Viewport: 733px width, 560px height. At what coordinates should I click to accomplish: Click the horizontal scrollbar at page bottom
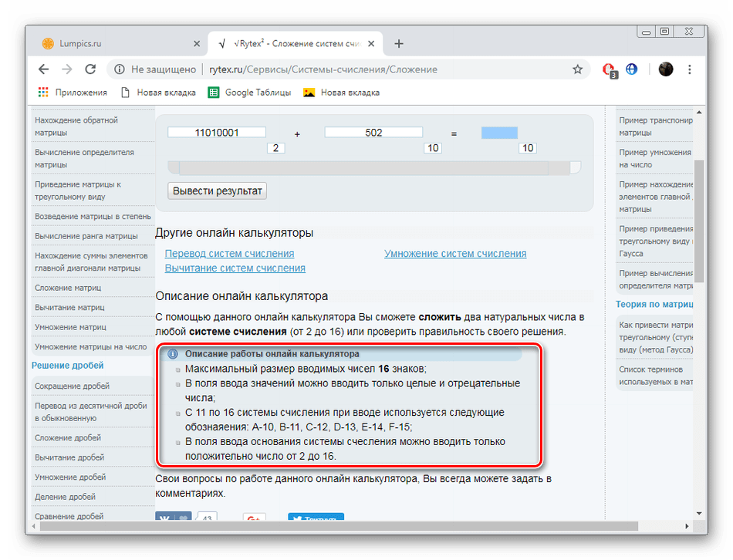pyautogui.click(x=339, y=526)
